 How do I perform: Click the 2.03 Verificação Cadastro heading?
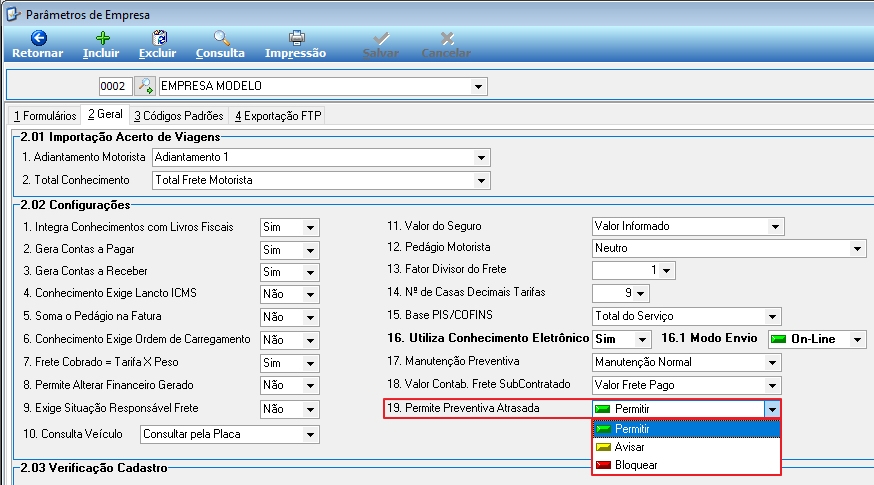(94, 468)
